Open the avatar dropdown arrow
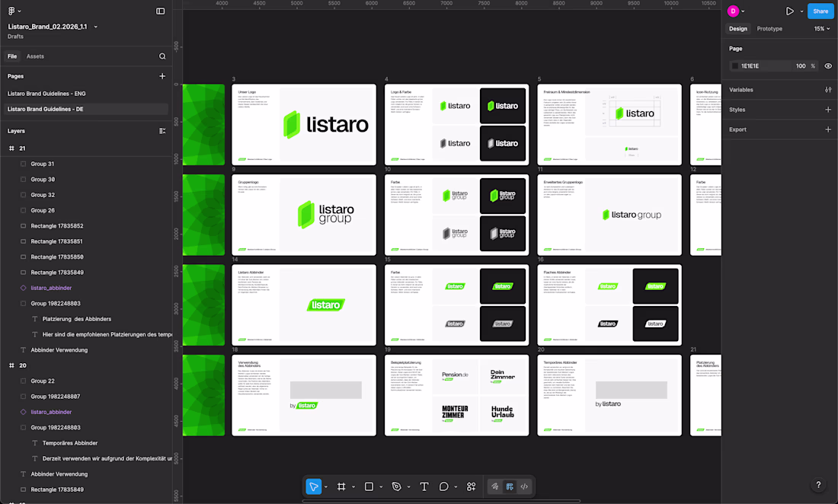This screenshot has height=504, width=838. (x=743, y=11)
